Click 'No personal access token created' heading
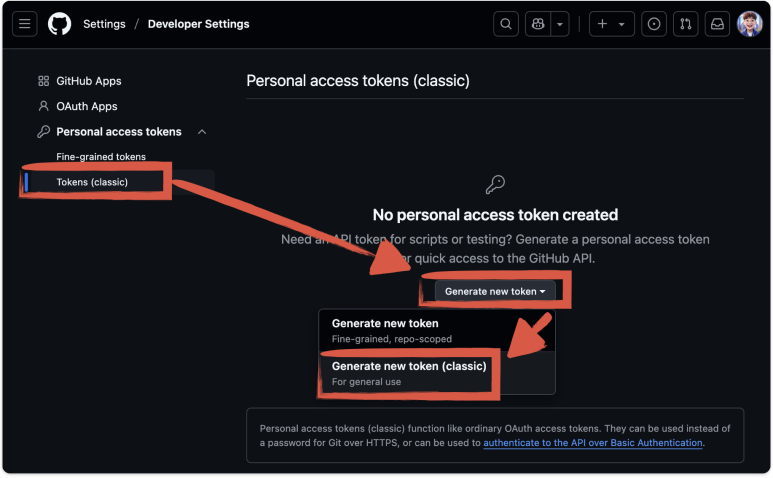This screenshot has width=773, height=478. coord(495,215)
